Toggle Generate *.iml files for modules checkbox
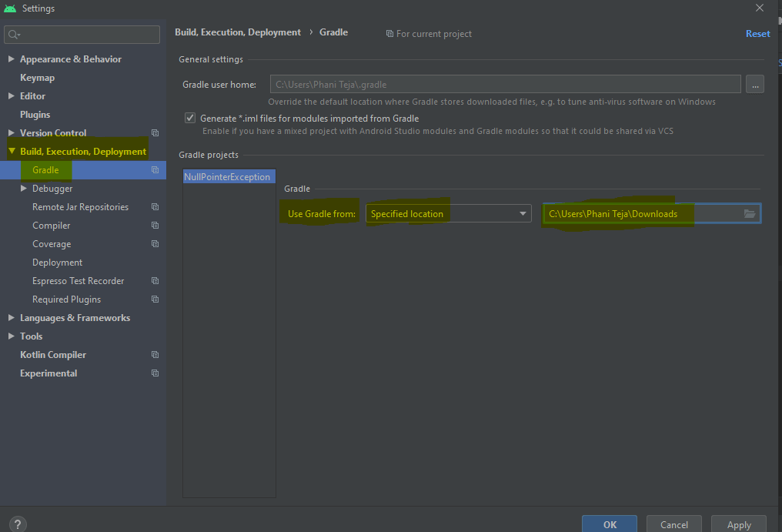 (190, 118)
